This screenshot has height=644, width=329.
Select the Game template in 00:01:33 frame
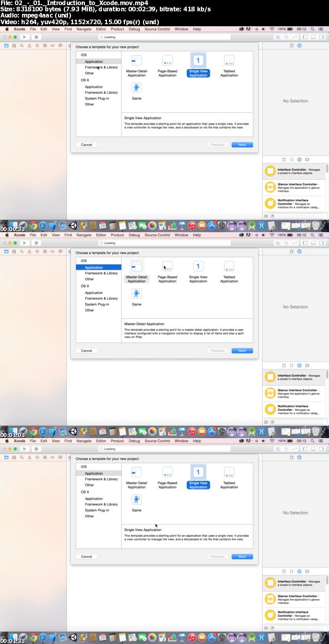pos(137,503)
